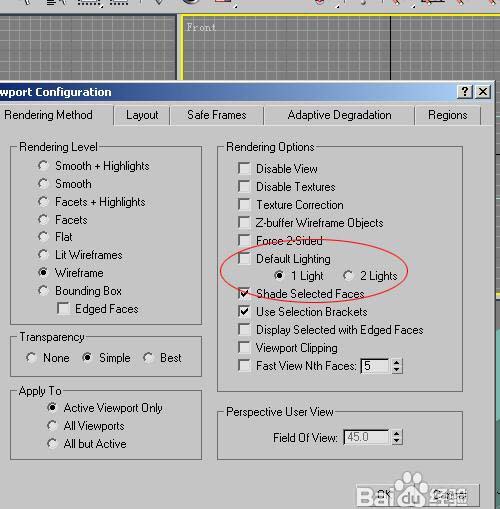The height and width of the screenshot is (509, 500).
Task: Pick Flat rendering level
Action: click(x=43, y=237)
